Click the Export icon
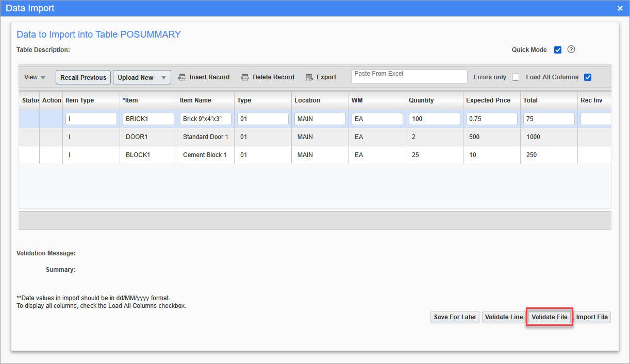Screen dimensions: 630x364 pyautogui.click(x=309, y=77)
